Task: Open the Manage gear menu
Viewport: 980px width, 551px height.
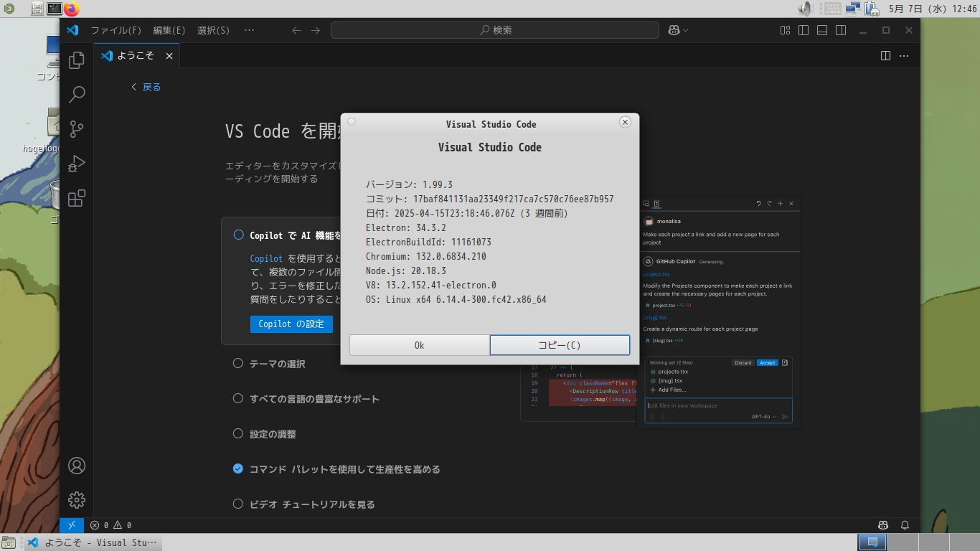Action: coord(77,500)
